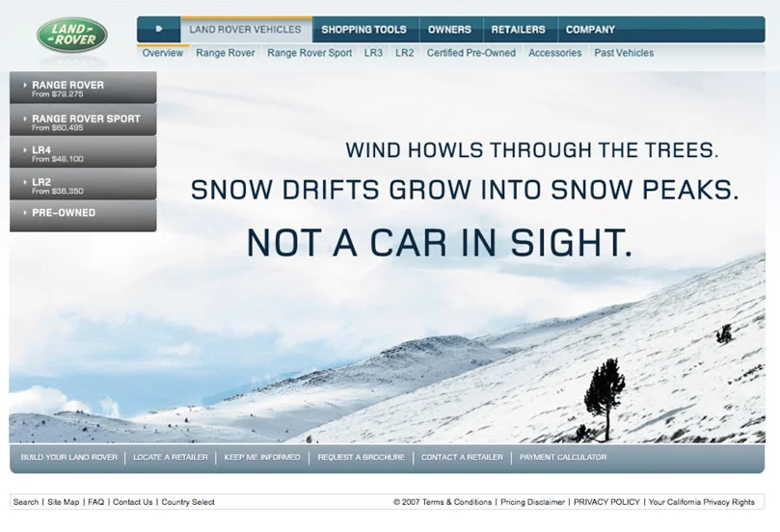Viewport: 780px width, 532px height.
Task: Open LR3 sub-navigation link
Action: pos(373,53)
